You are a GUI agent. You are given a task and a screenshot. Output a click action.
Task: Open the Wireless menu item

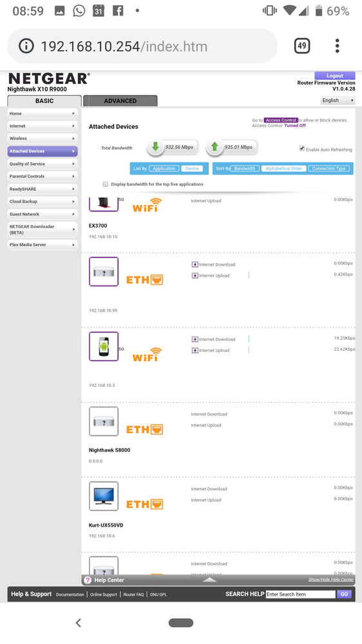43,139
